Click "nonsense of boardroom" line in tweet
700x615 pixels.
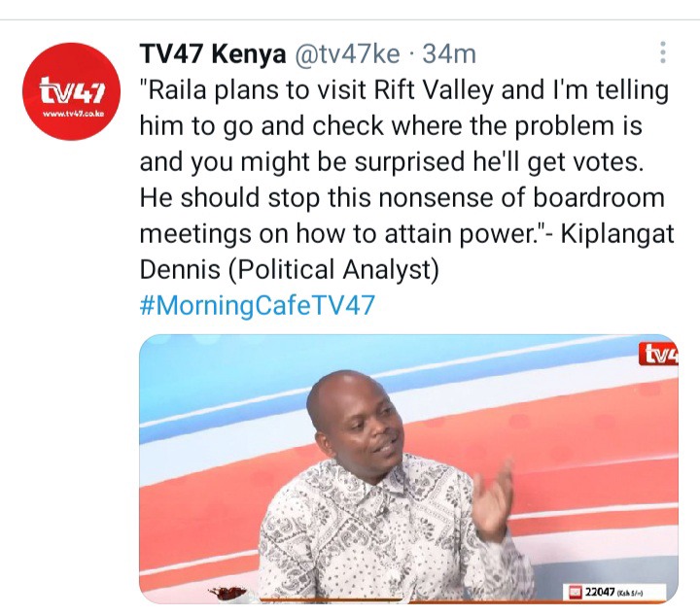coord(522,197)
